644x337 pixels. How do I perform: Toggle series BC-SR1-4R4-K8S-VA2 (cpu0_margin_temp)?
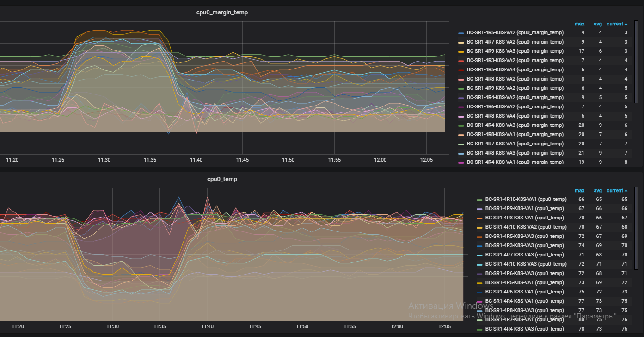(515, 97)
